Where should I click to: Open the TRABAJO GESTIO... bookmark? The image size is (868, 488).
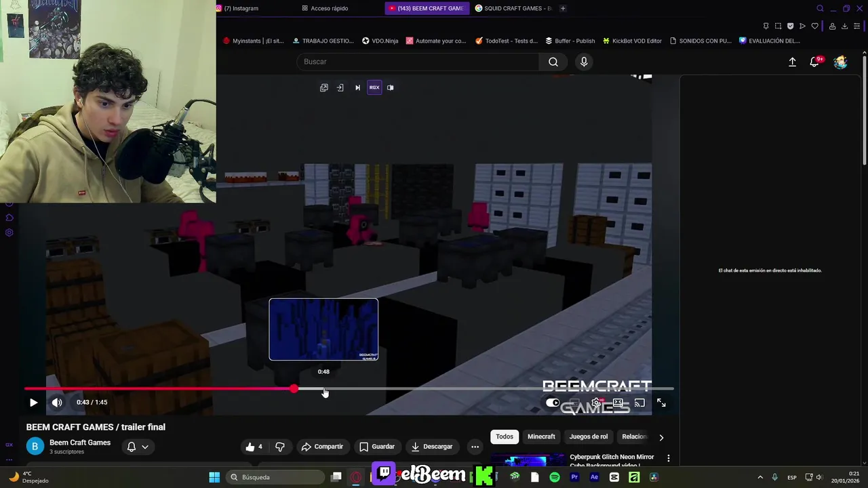(323, 41)
